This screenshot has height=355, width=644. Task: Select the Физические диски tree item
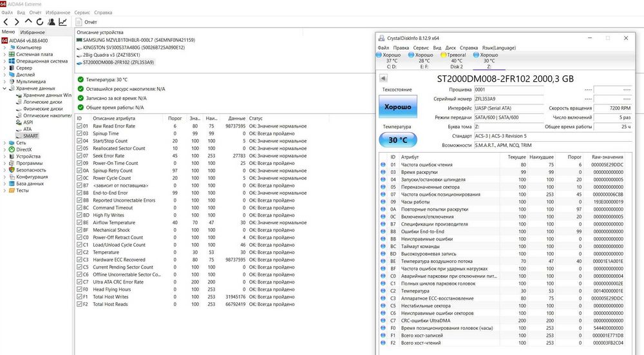pyautogui.click(x=43, y=109)
